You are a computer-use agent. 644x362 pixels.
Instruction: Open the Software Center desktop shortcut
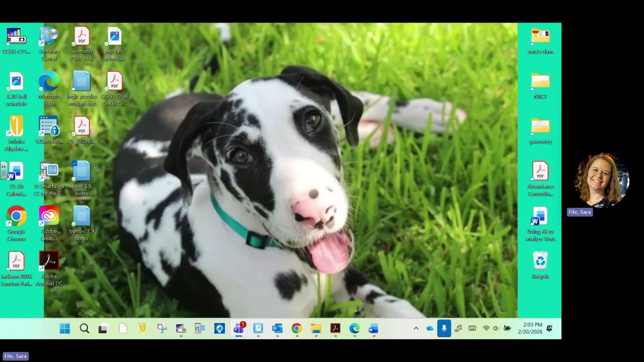click(49, 44)
